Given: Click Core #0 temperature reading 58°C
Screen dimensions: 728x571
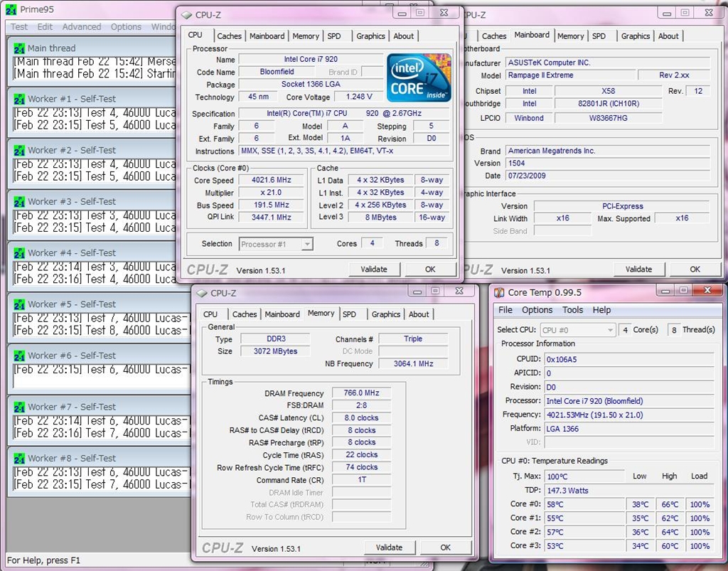Looking at the screenshot, I should click(x=584, y=505).
